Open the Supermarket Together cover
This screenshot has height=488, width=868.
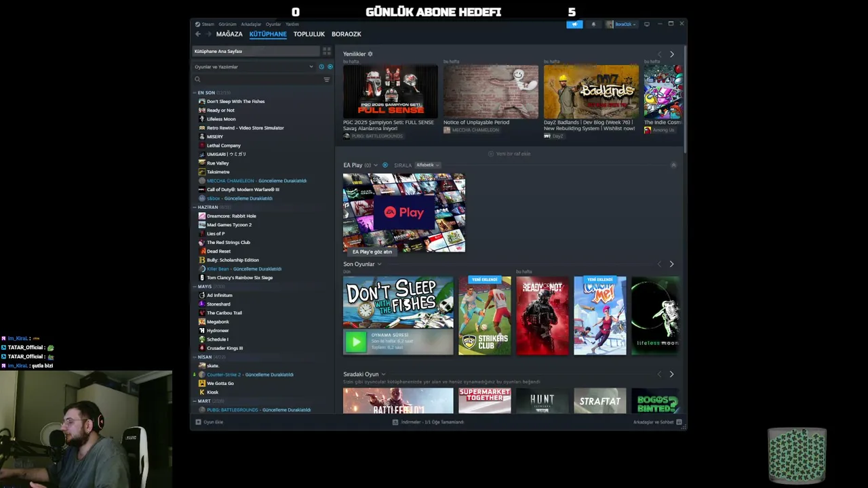485,401
